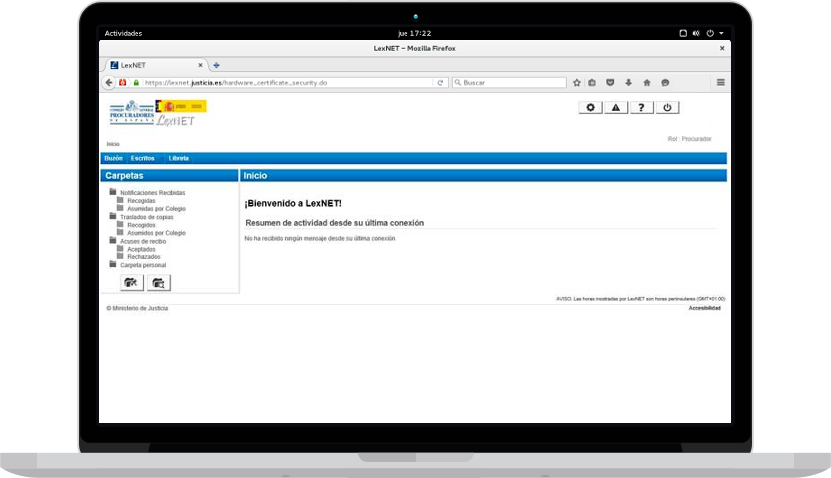Open the Carpeta personal folder
This screenshot has height=478, width=831.
142,265
